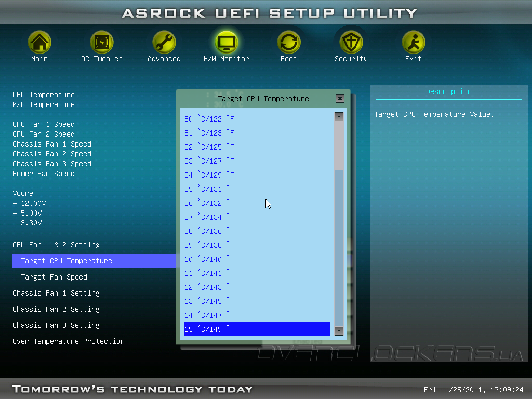Click CPU Fan 2 Speed label

44,134
